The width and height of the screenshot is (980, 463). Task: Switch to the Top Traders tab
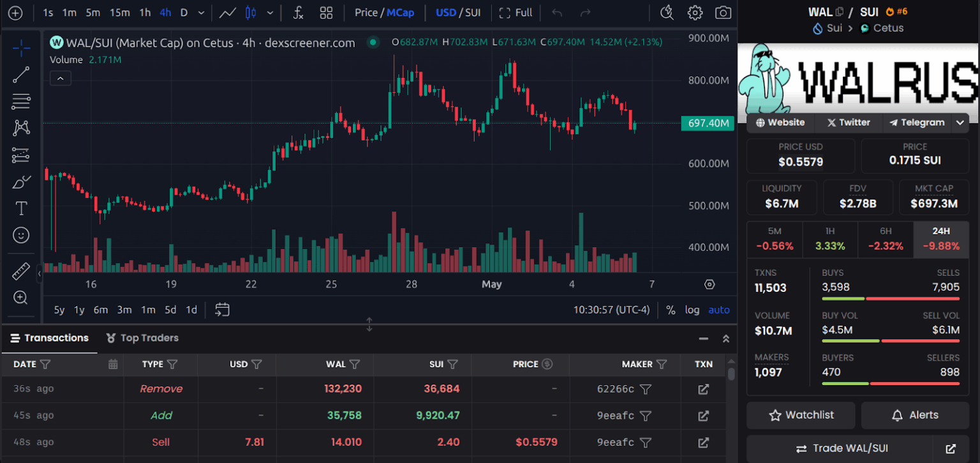tap(149, 338)
